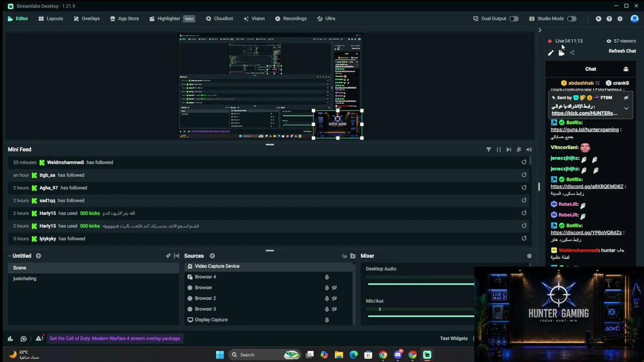Replay the Weldmohammedi follow alert
The image size is (644, 362).
[524, 162]
